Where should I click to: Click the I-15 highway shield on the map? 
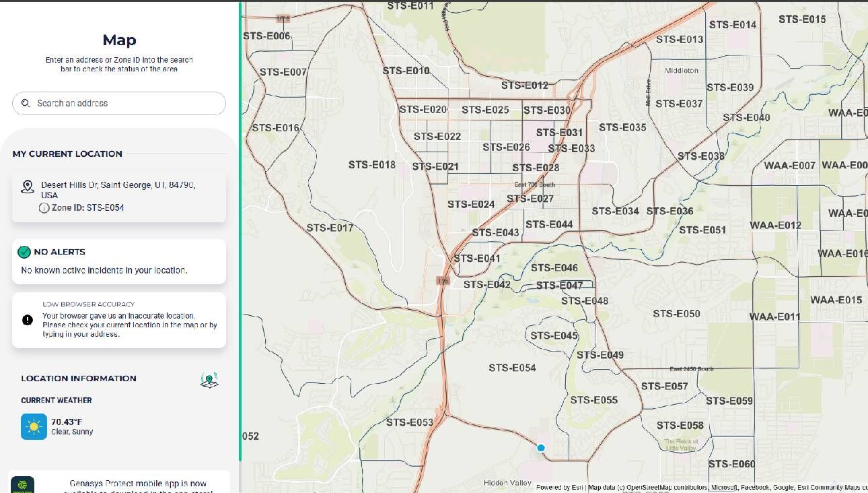pyautogui.click(x=442, y=280)
